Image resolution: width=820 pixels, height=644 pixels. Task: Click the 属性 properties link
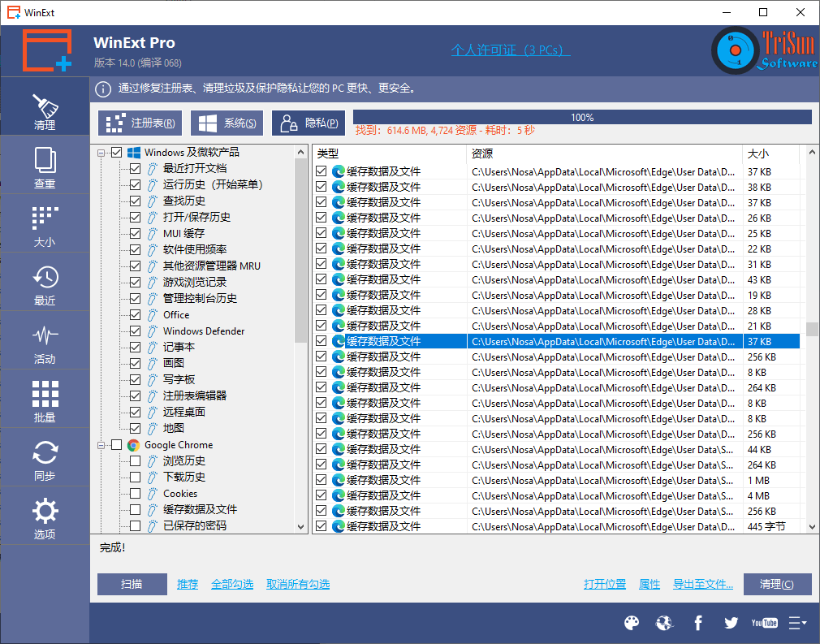click(650, 585)
